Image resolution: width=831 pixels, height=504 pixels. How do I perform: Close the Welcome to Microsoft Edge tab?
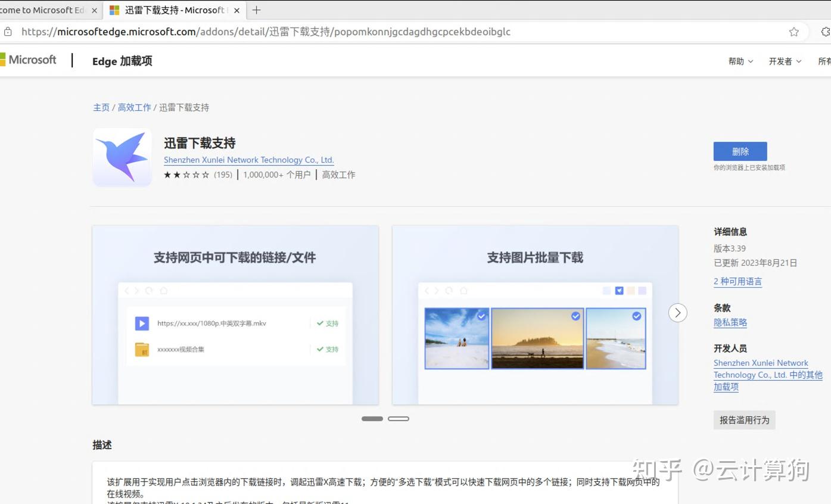tap(94, 10)
